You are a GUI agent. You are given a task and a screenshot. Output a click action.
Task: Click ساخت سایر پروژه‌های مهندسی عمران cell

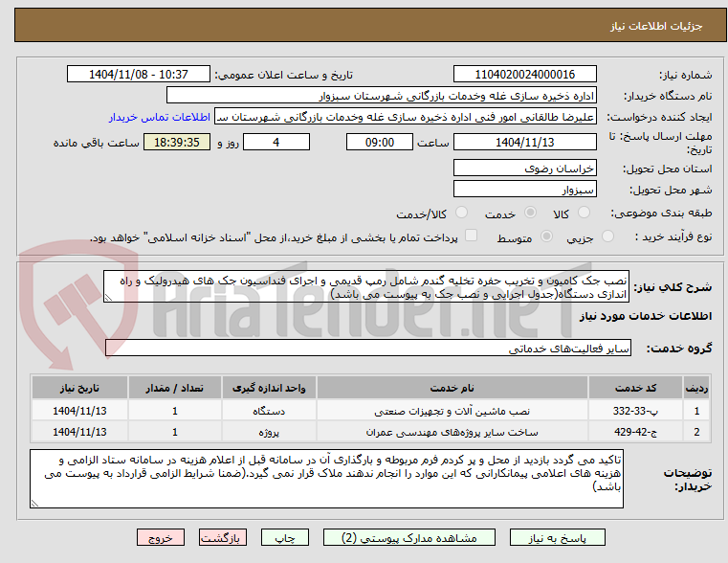pyautogui.click(x=452, y=432)
